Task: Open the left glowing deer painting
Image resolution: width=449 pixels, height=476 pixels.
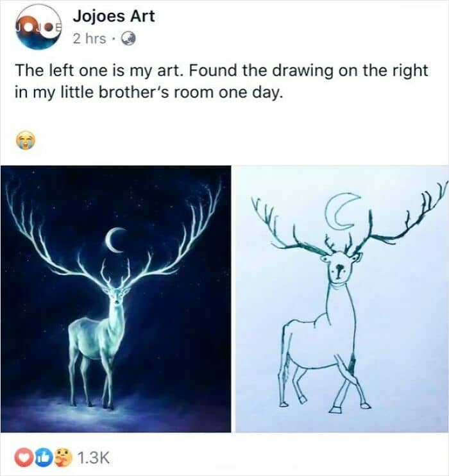Action: pyautogui.click(x=115, y=298)
